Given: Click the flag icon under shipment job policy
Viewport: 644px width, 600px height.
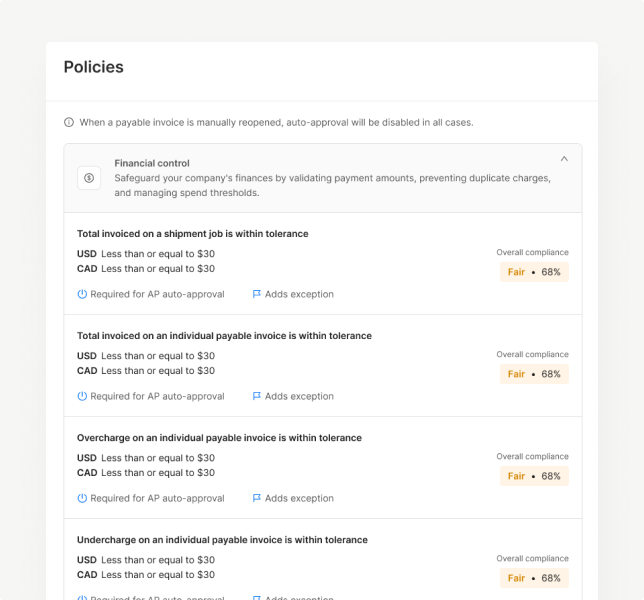Looking at the screenshot, I should 257,294.
